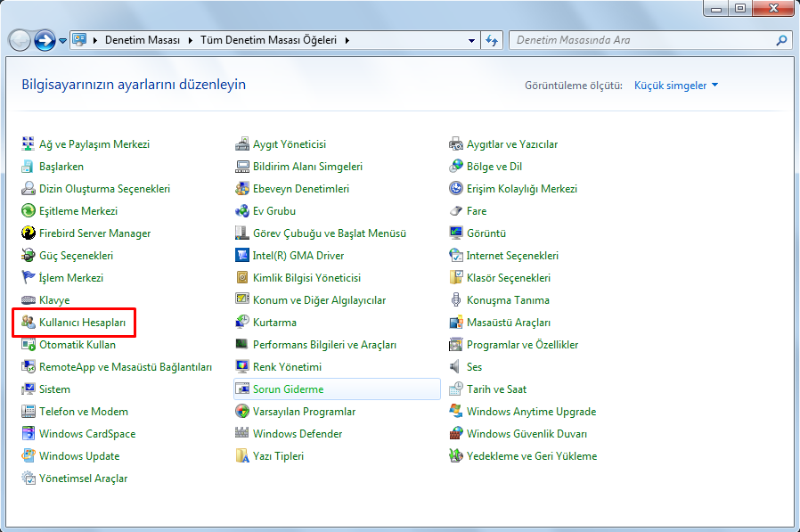Open Performans Bilgileri ve Araçları link
800x532 pixels.
point(324,345)
